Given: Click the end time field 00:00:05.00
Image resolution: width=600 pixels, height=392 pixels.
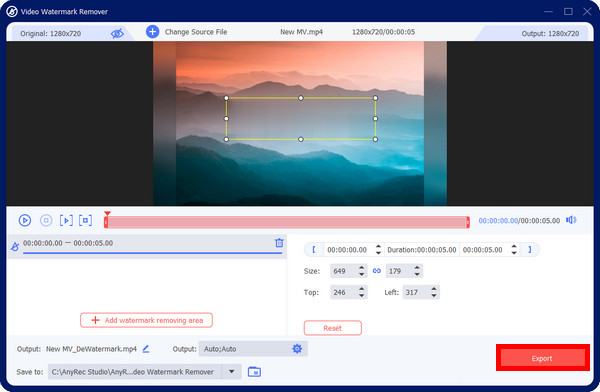Looking at the screenshot, I should click(x=483, y=250).
